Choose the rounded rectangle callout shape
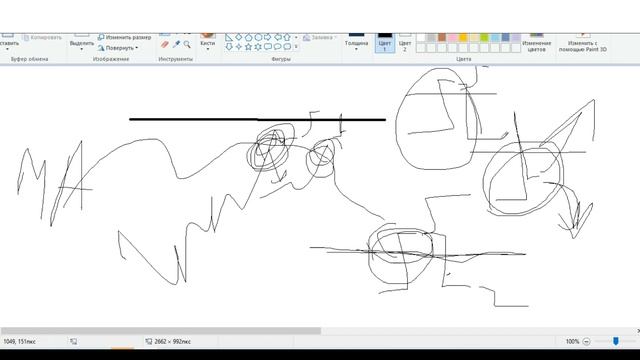The width and height of the screenshot is (640, 360). pyautogui.click(x=268, y=47)
